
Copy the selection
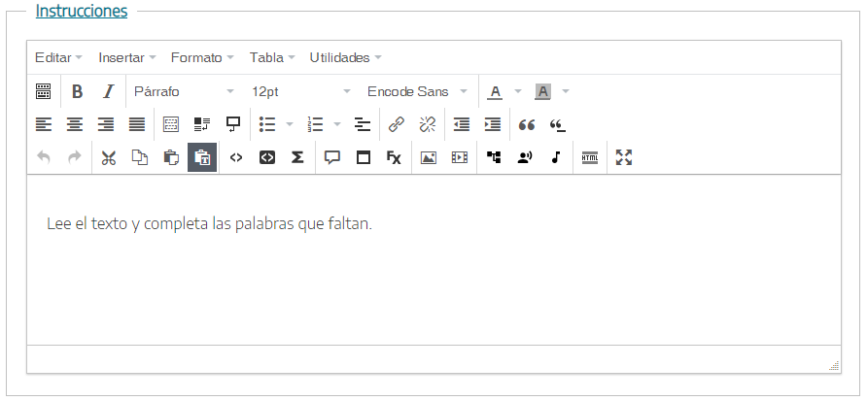[x=140, y=157]
